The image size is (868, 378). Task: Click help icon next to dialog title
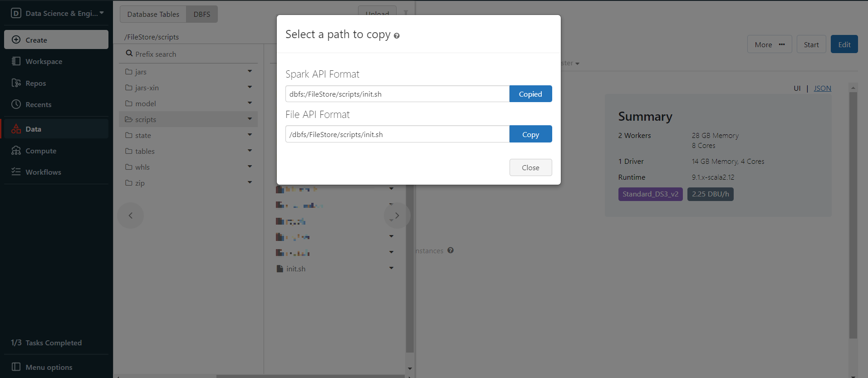point(397,36)
